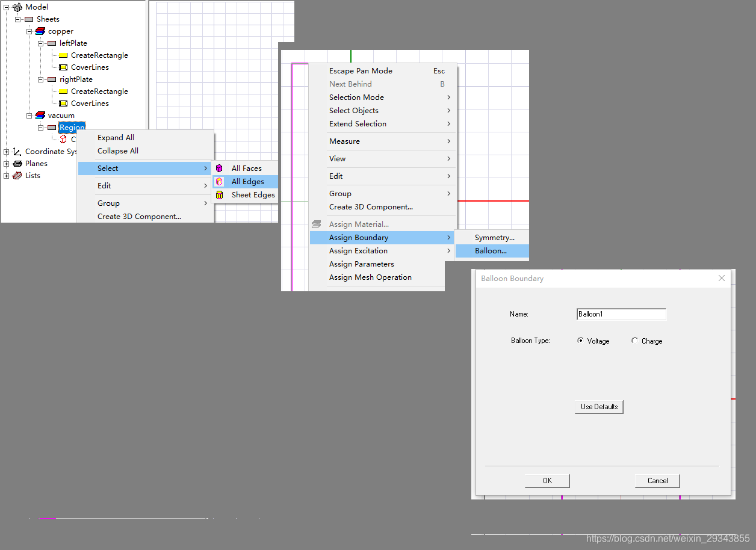Open the Select Objects submenu

[383, 111]
